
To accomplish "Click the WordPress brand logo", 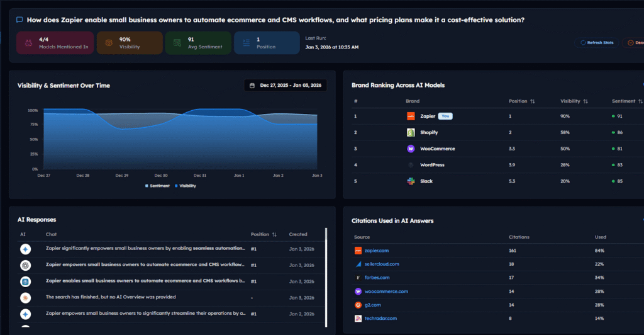I will pyautogui.click(x=411, y=165).
